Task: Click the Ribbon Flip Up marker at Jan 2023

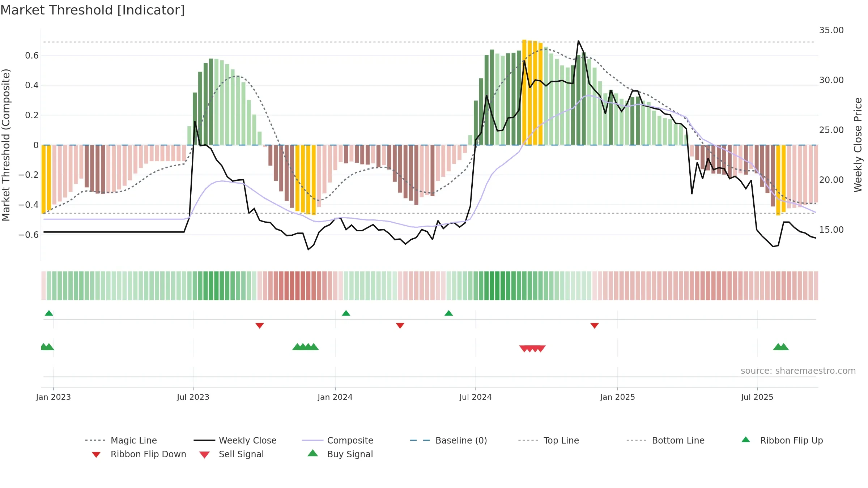Action: click(x=49, y=313)
